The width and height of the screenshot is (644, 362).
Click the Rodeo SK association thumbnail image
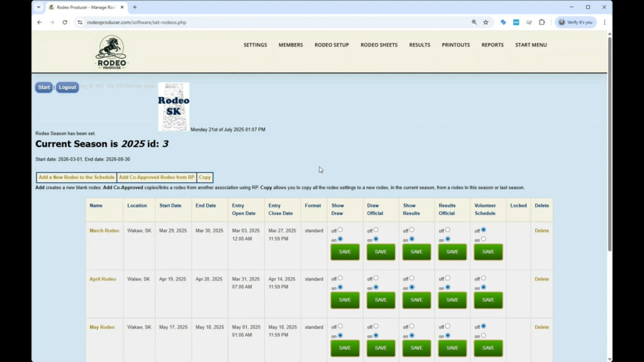point(174,106)
